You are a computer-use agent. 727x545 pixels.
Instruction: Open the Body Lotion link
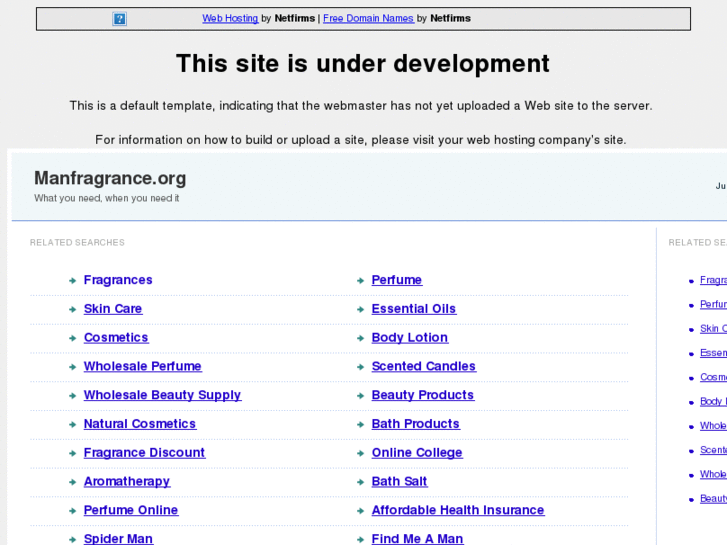410,338
